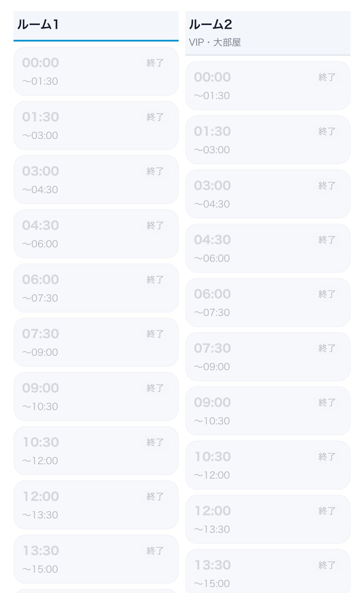Viewport: 364px width, 593px height.
Task: Click the 終了 badge on ルーム2 07:30 slot
Action: (x=327, y=348)
